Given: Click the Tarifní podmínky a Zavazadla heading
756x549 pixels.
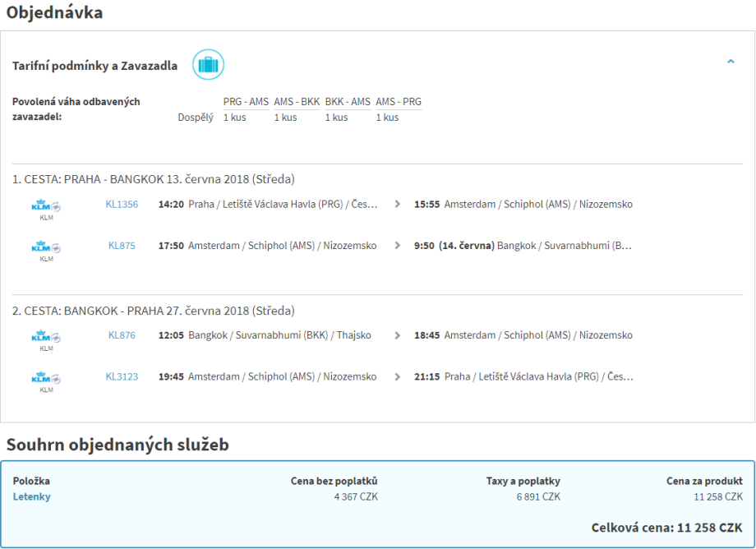Looking at the screenshot, I should (x=94, y=66).
